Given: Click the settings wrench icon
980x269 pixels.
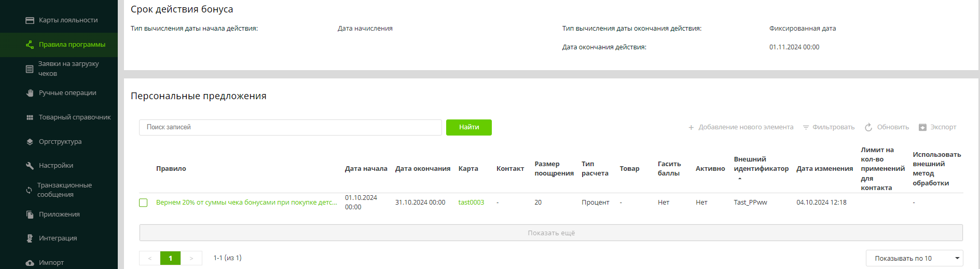Looking at the screenshot, I should [x=30, y=166].
